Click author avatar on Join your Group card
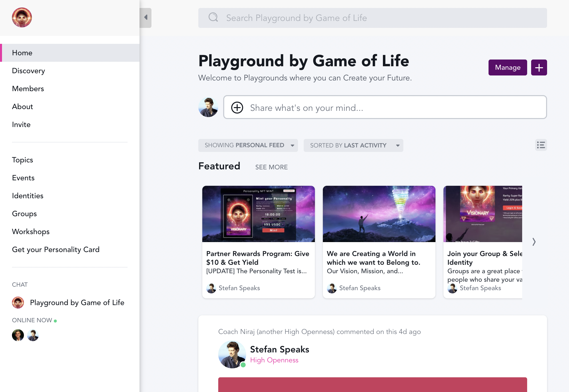Image resolution: width=569 pixels, height=392 pixels. coord(452,288)
